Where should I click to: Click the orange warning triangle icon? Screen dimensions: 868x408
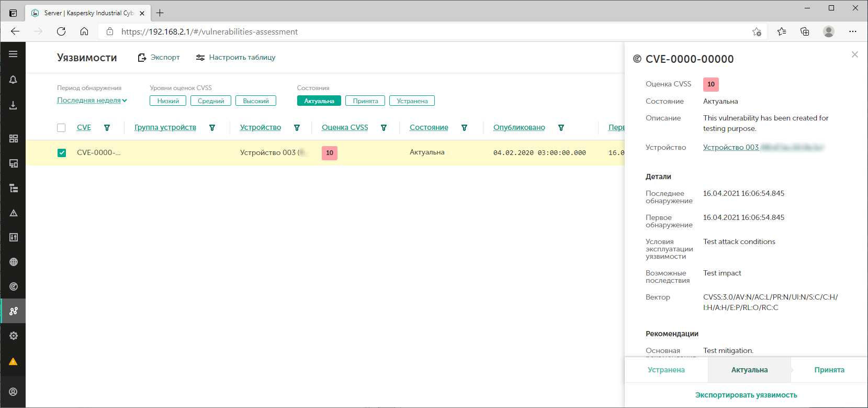coord(13,362)
